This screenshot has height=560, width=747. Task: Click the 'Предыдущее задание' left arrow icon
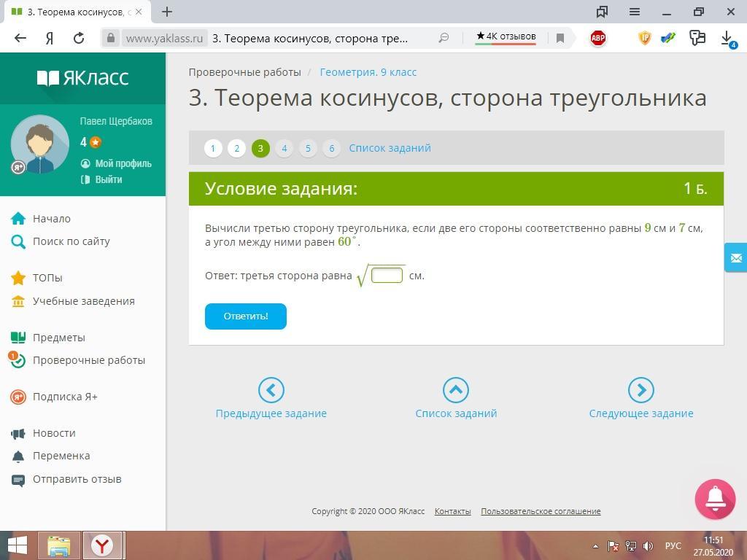point(271,391)
